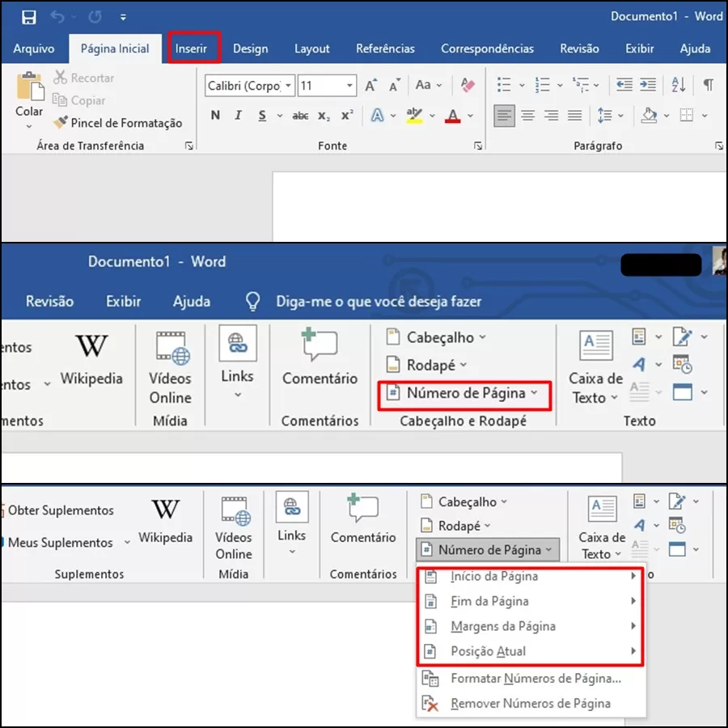Open line spacing options
The height and width of the screenshot is (728, 728).
[x=610, y=115]
